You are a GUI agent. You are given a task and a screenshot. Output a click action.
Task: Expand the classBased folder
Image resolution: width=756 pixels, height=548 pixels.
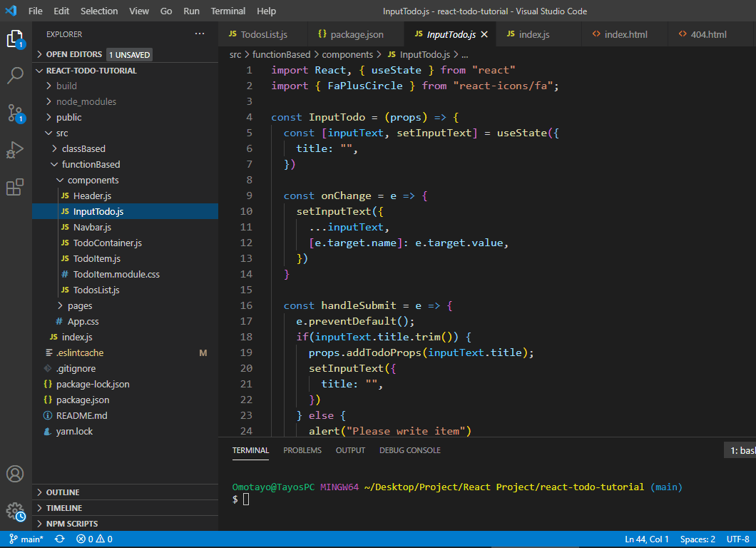(126, 148)
